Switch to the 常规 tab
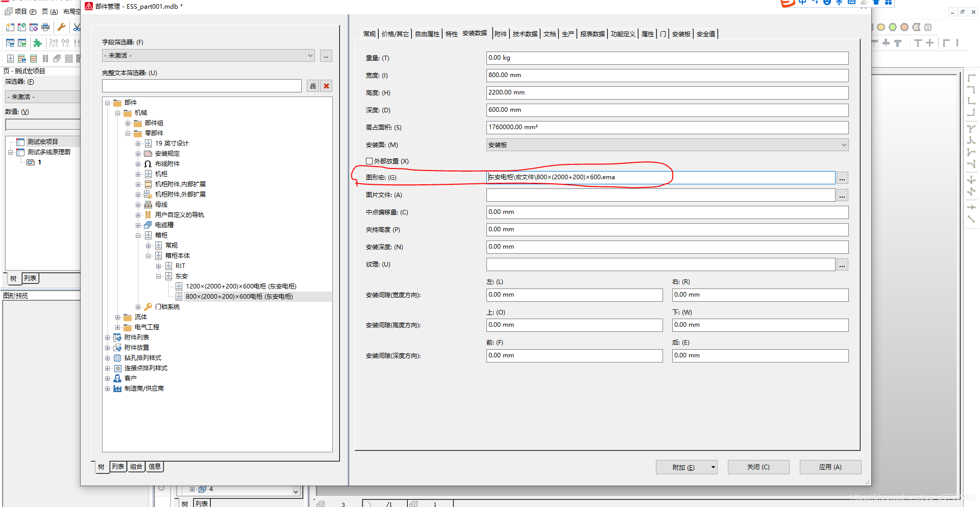 (369, 34)
